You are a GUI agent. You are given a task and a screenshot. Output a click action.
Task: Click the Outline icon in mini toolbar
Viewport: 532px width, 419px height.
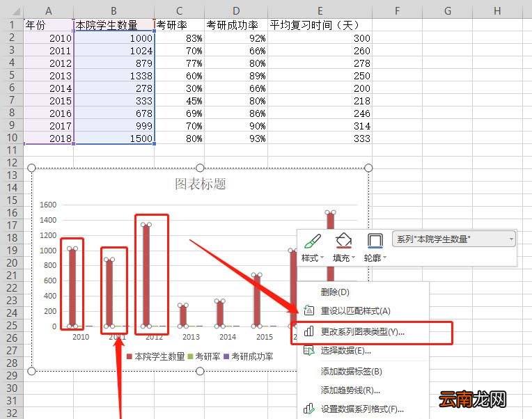(375, 241)
